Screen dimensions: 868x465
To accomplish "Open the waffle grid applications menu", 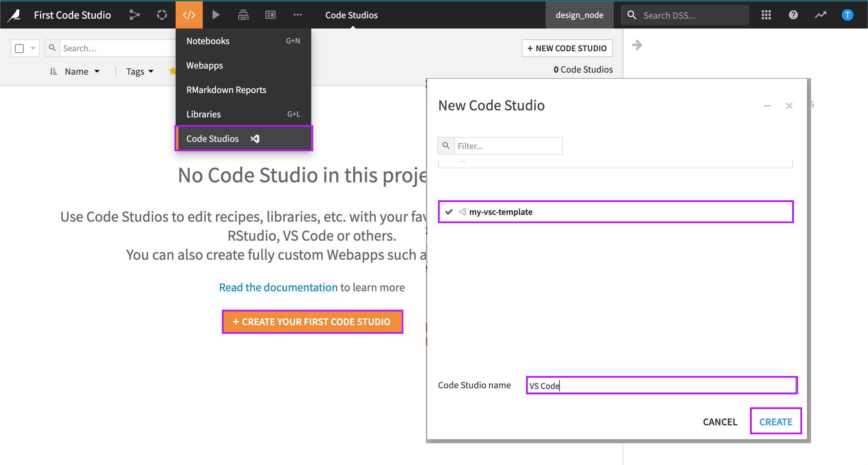I will coord(766,15).
